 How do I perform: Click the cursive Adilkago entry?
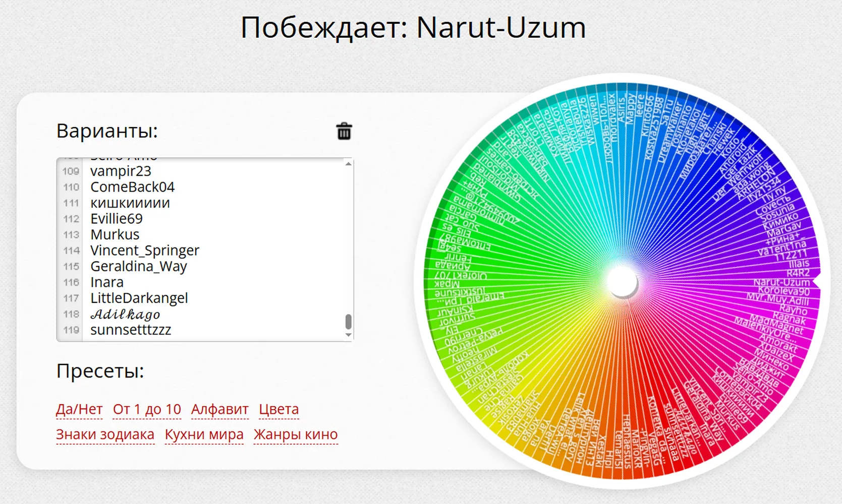(125, 314)
